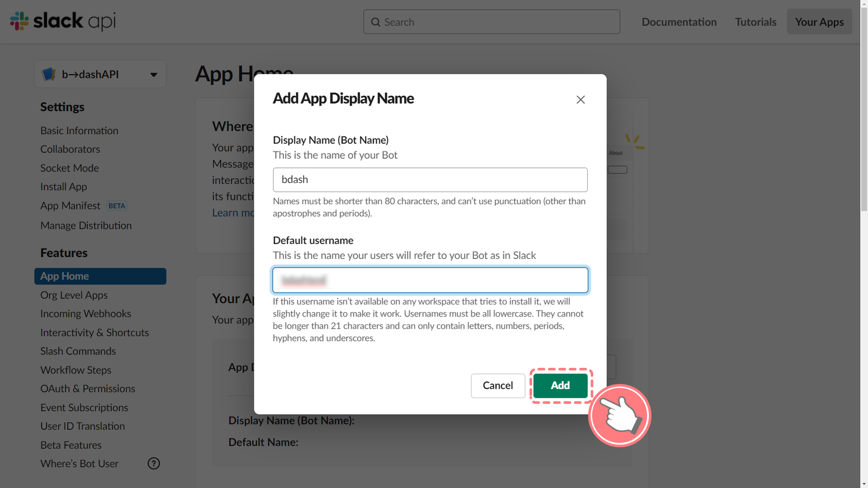Open Slash Commands
The width and height of the screenshot is (868, 488).
(x=78, y=351)
